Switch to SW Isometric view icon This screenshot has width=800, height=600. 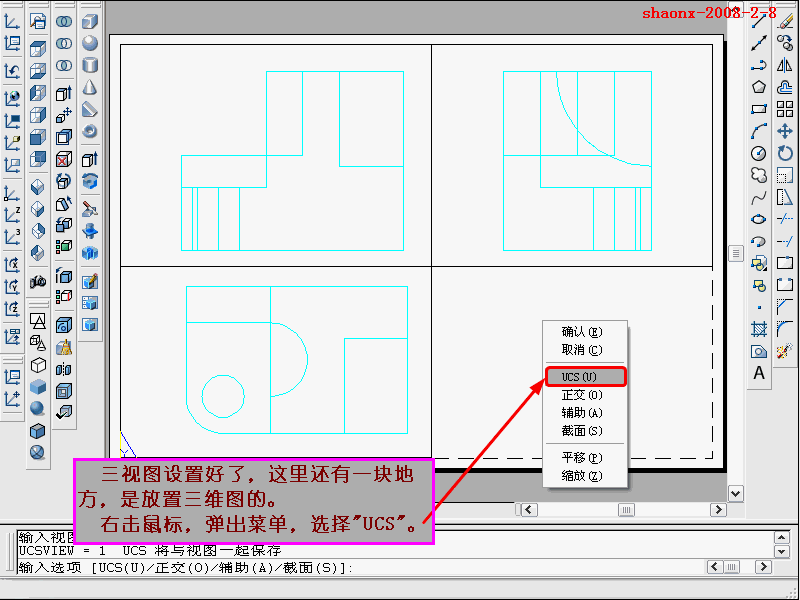click(38, 187)
